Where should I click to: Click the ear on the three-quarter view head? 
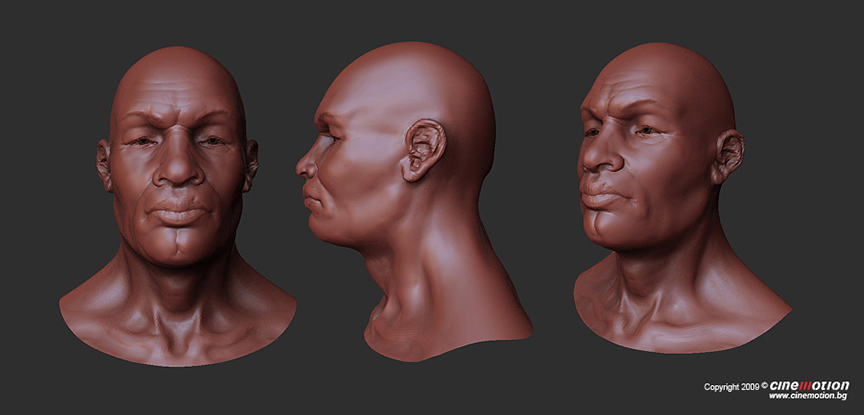pos(728,155)
